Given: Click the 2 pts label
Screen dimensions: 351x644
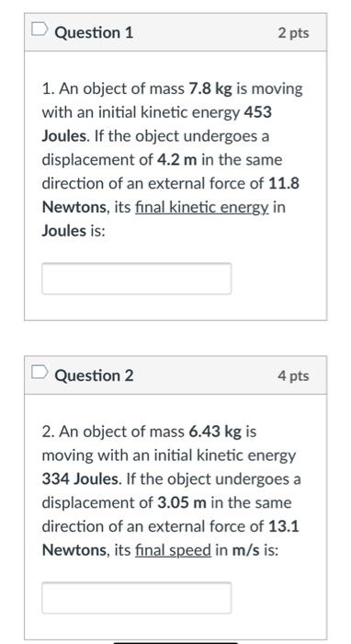Looking at the screenshot, I should coord(294,33).
